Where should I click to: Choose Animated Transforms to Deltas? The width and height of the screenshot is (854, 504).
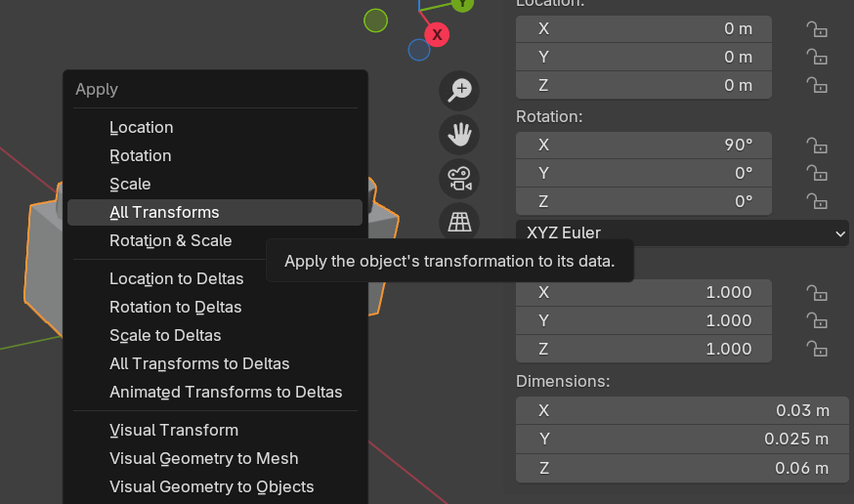coord(226,392)
